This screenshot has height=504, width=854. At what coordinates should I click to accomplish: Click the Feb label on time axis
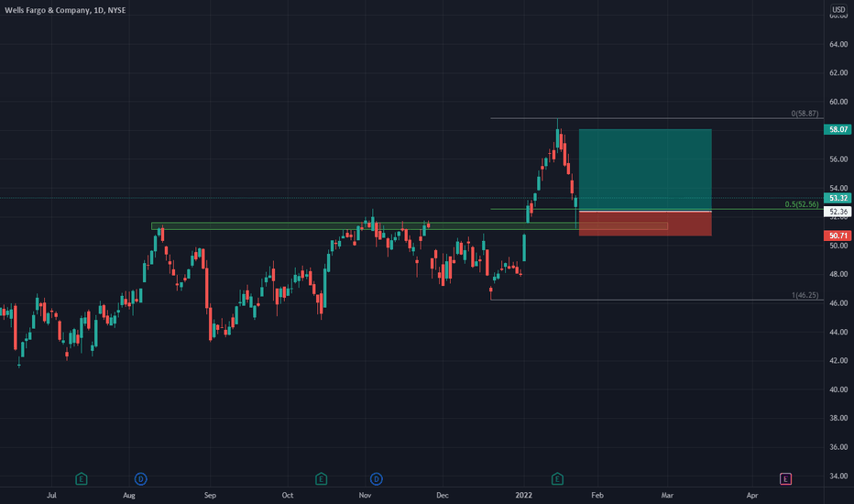[597, 495]
